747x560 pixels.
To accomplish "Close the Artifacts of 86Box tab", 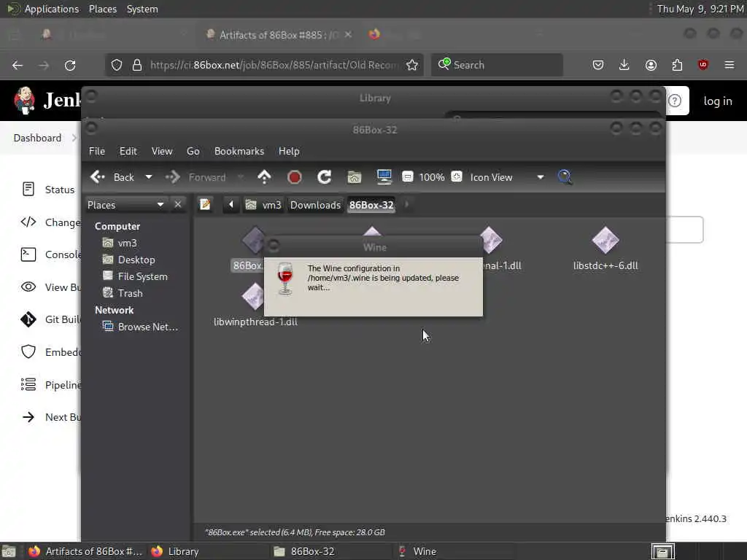I will [x=348, y=34].
